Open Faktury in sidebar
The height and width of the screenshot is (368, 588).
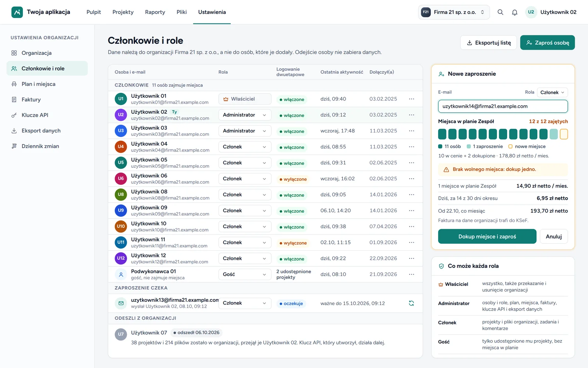click(47, 99)
